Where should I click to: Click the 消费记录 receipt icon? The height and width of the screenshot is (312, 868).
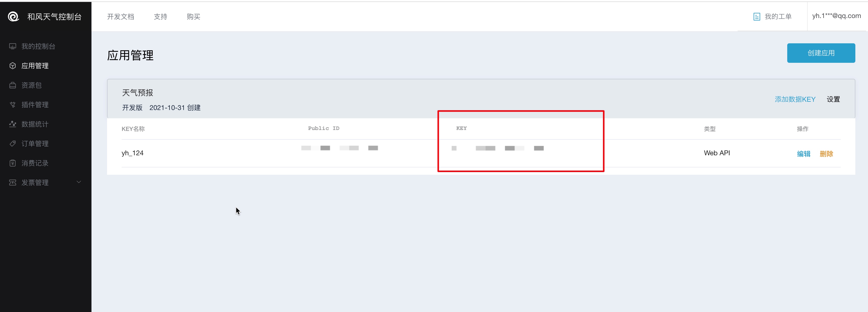click(12, 163)
